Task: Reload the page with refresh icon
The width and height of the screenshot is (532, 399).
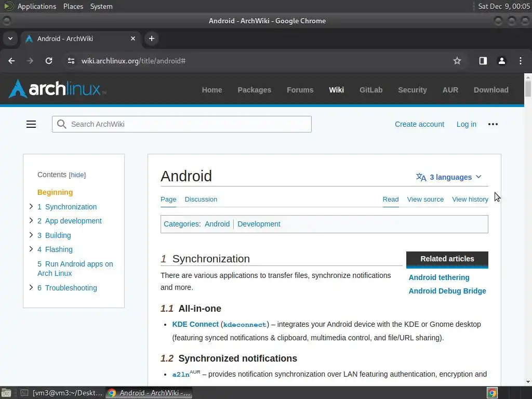Action: coord(49,61)
